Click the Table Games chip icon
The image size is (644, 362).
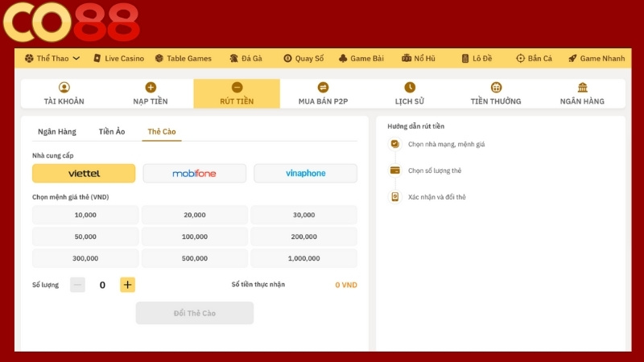pos(159,58)
